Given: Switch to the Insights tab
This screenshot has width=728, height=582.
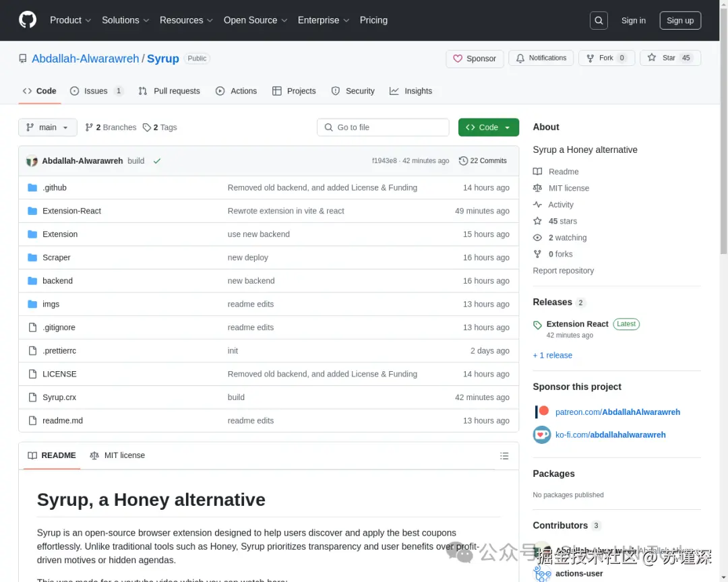Looking at the screenshot, I should pos(411,91).
